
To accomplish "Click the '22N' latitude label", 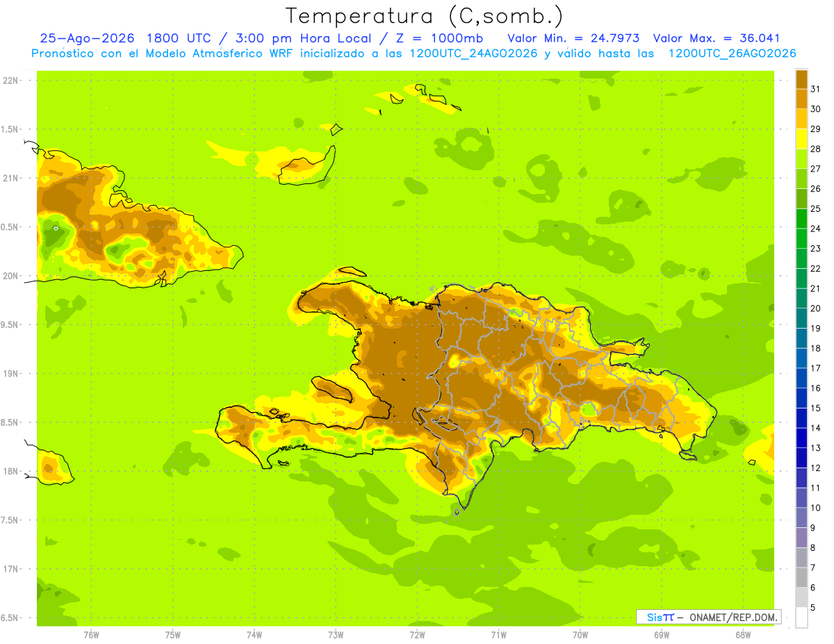I will 10,80.
